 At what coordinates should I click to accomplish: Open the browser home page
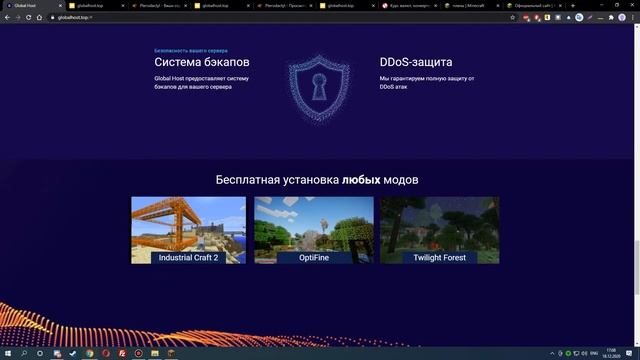coord(39,18)
